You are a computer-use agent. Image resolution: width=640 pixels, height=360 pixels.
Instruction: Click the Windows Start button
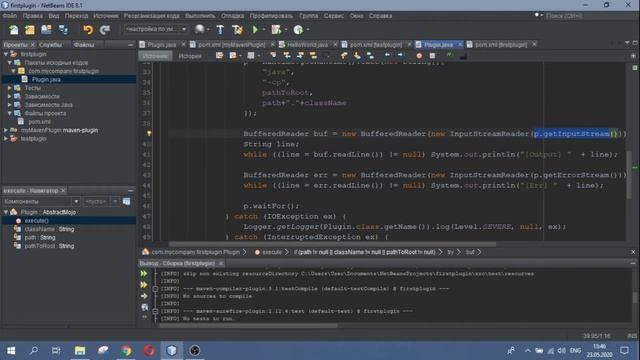coord(11,350)
